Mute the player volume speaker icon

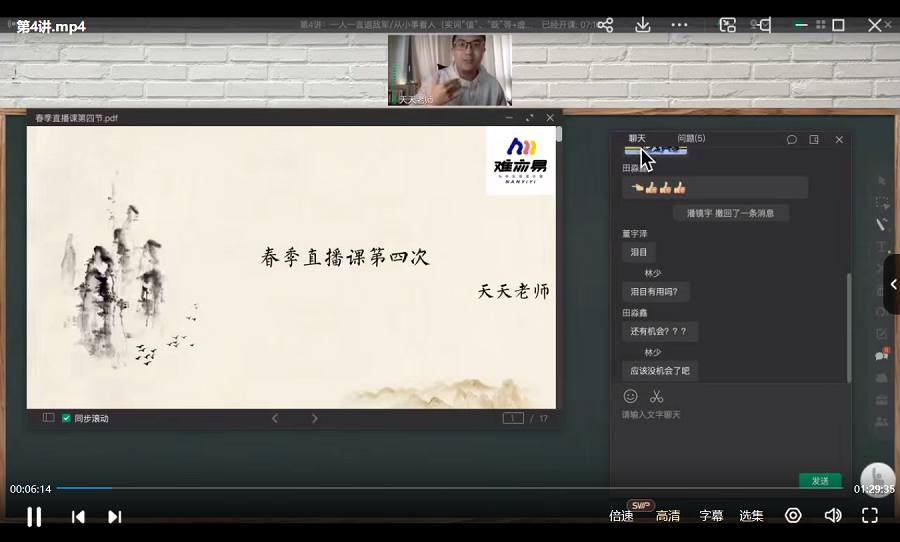point(832,515)
